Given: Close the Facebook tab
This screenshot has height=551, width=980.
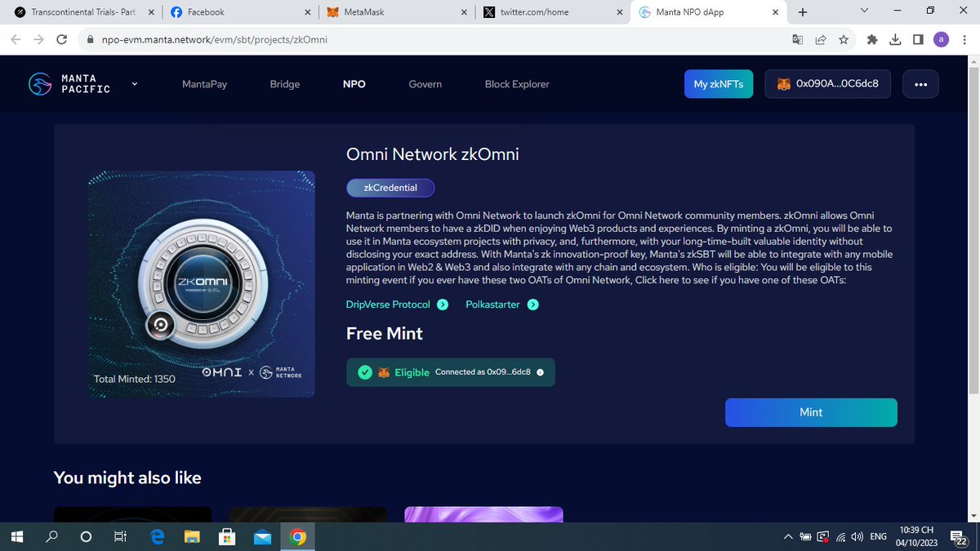Looking at the screenshot, I should tap(307, 12).
